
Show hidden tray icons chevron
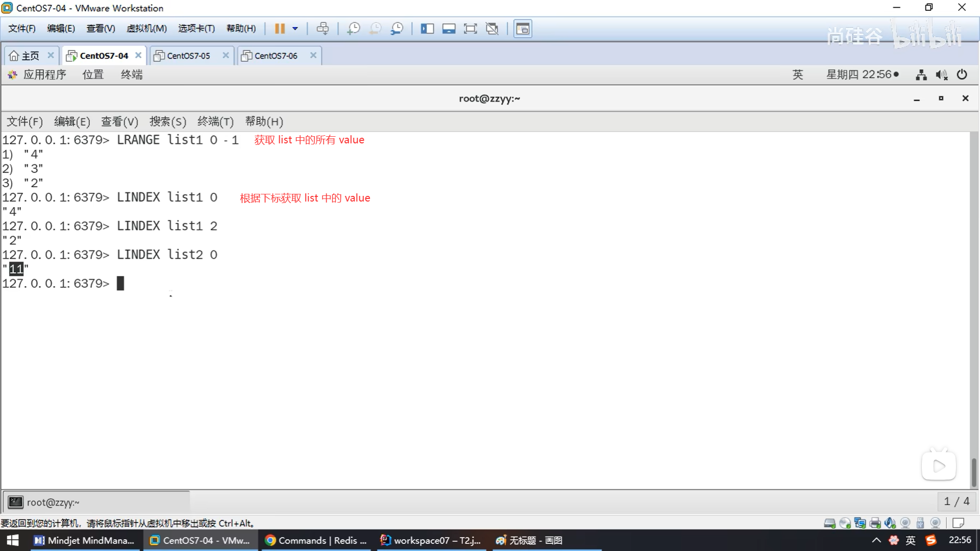click(x=876, y=540)
